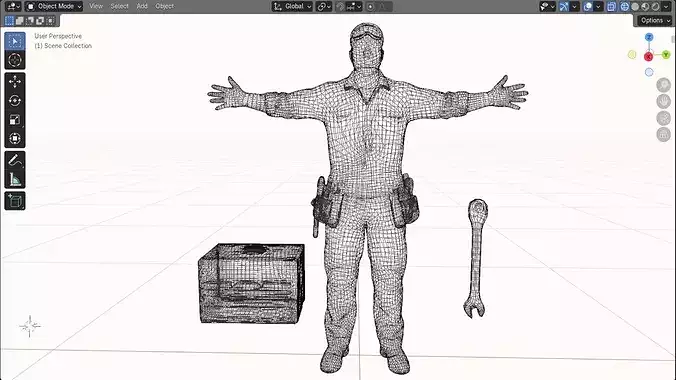
Task: Switch to rendered viewport shading
Action: point(656,6)
